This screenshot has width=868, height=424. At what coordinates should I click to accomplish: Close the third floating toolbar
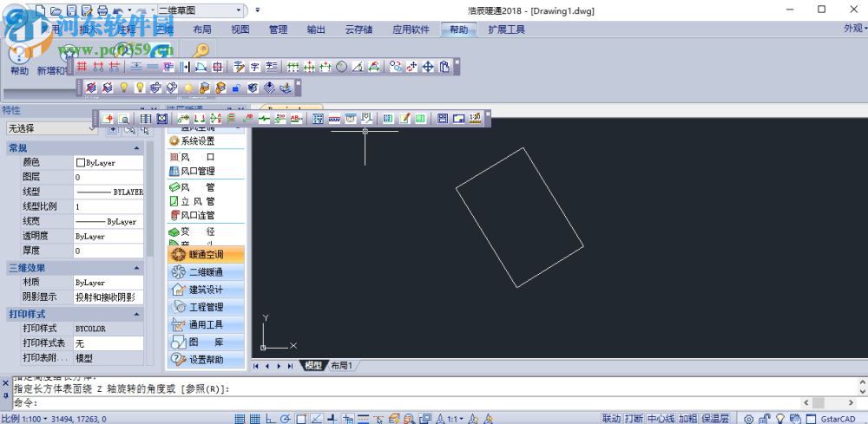(488, 114)
